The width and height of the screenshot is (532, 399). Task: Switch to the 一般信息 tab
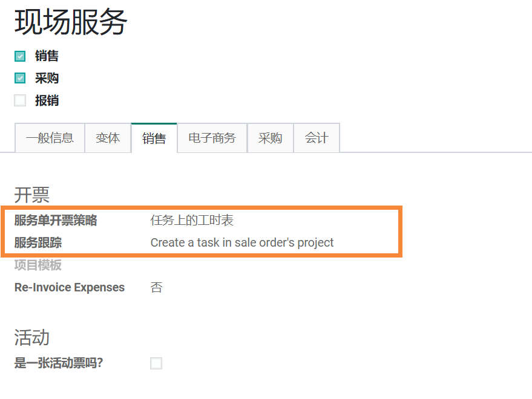click(50, 138)
